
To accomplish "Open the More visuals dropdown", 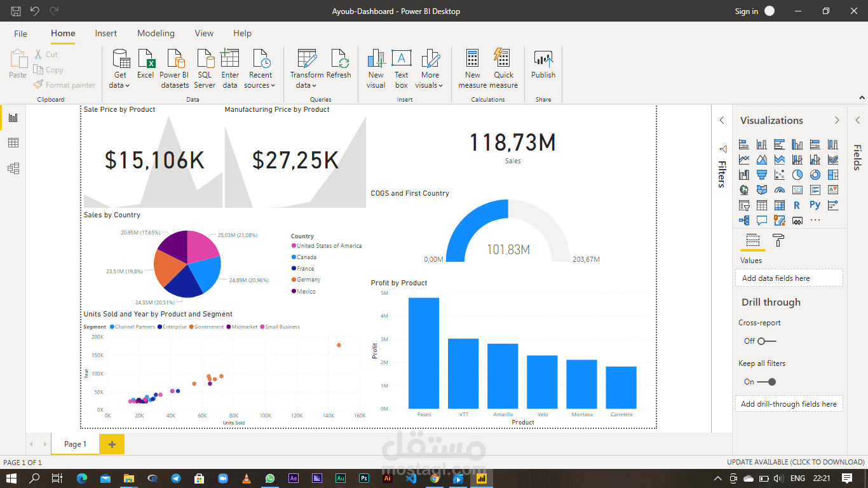I will coord(430,69).
